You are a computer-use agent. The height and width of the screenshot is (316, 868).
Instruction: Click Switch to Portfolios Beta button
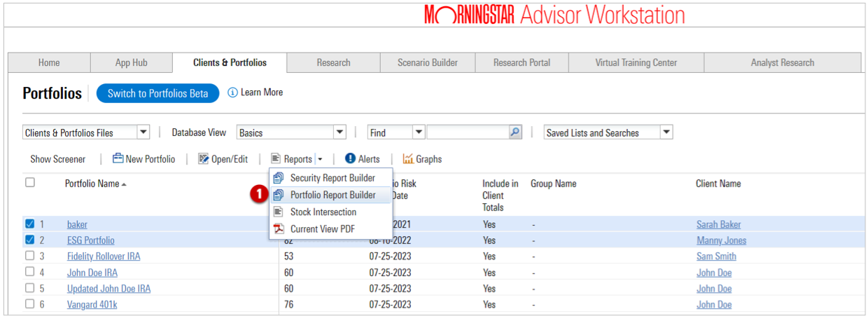[x=157, y=93]
